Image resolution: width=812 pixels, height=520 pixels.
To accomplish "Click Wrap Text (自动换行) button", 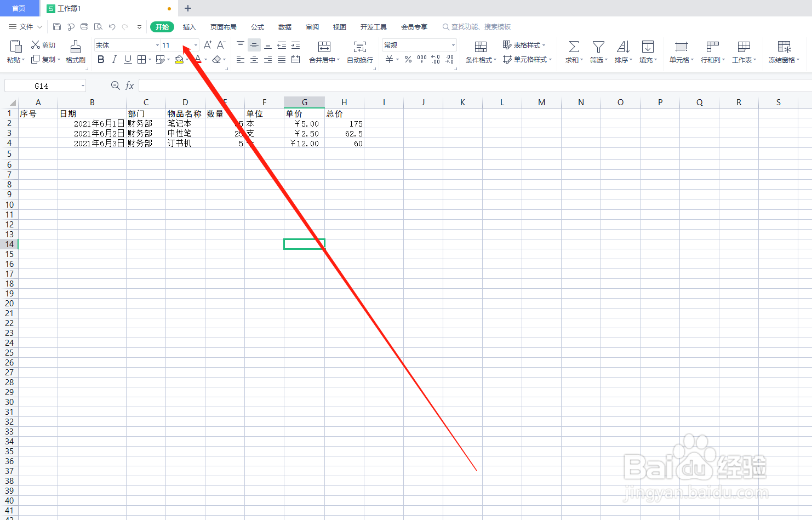I will (x=360, y=52).
